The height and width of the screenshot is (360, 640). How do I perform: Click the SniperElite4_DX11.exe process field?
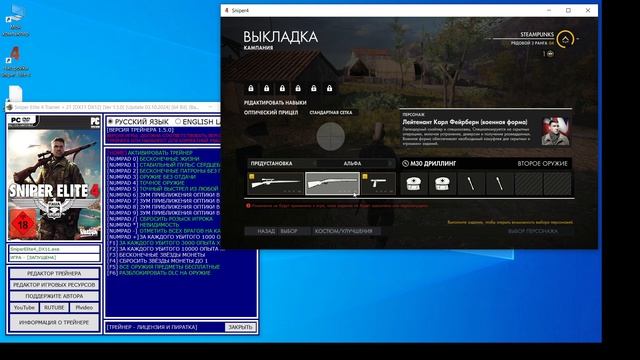[54, 249]
